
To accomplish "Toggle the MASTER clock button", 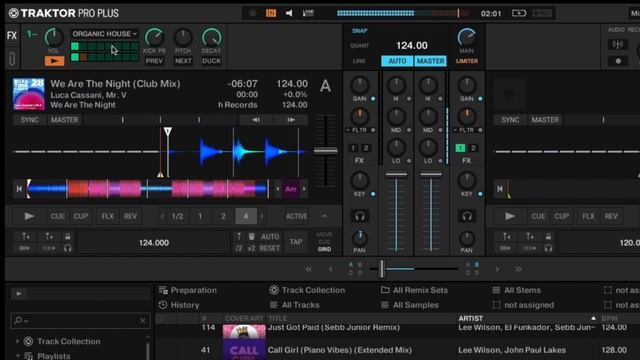I will point(430,61).
